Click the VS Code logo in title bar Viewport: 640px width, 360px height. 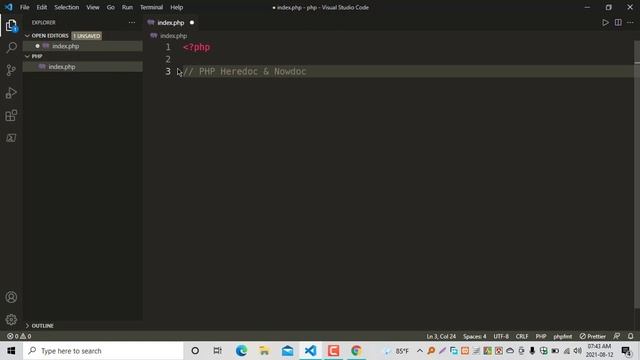tap(9, 7)
